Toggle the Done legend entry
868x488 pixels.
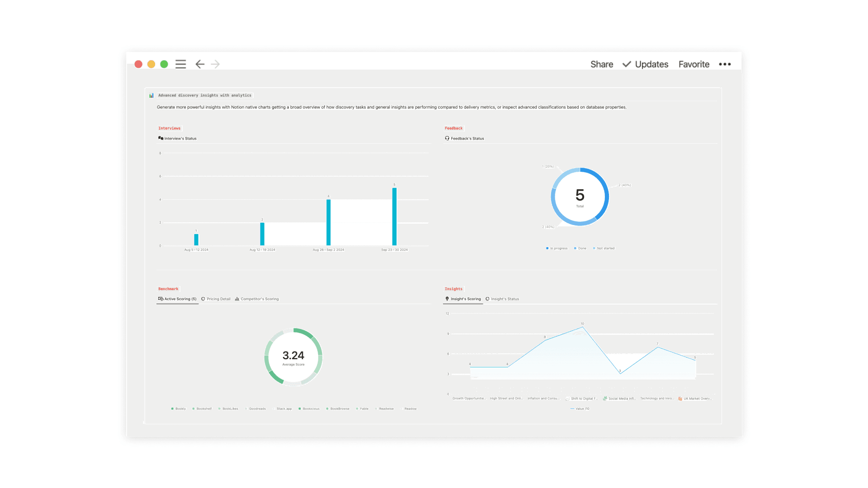point(580,248)
